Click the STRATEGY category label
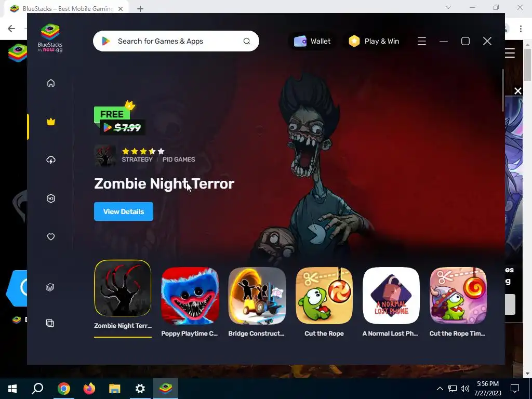 click(x=137, y=159)
